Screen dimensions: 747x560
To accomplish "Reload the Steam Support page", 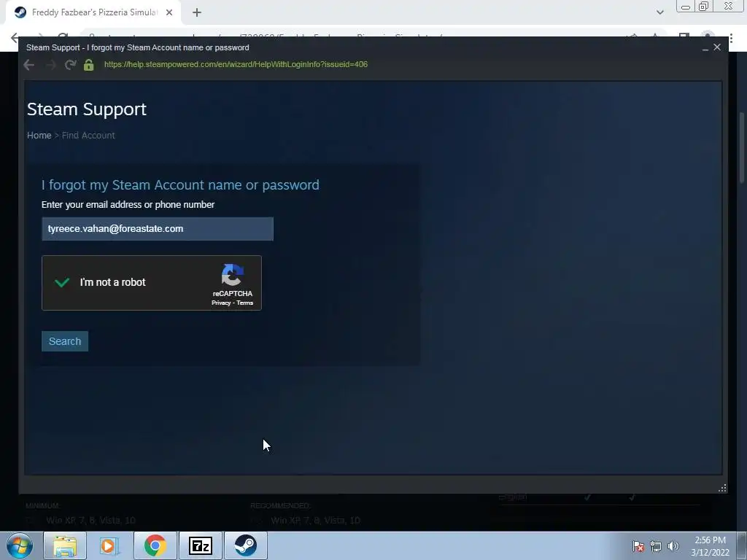I will [x=71, y=65].
